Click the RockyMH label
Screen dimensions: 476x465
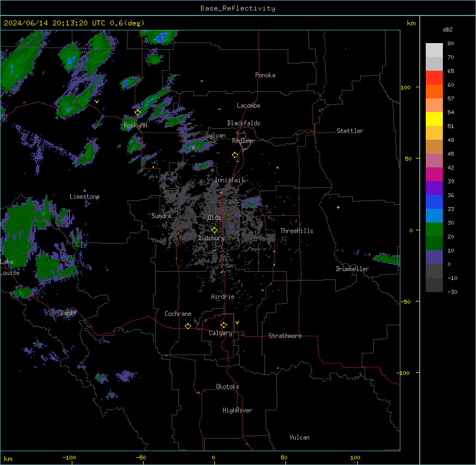[135, 125]
